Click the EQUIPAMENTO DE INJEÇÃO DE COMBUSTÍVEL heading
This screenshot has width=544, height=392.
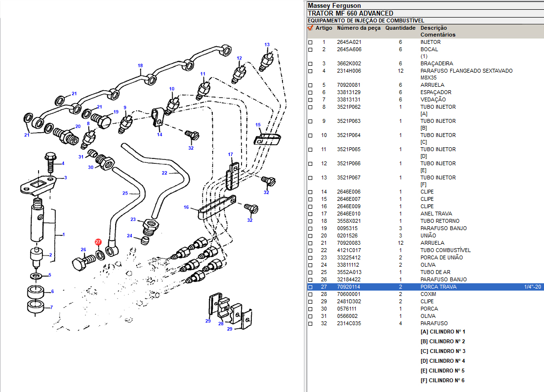click(x=366, y=21)
